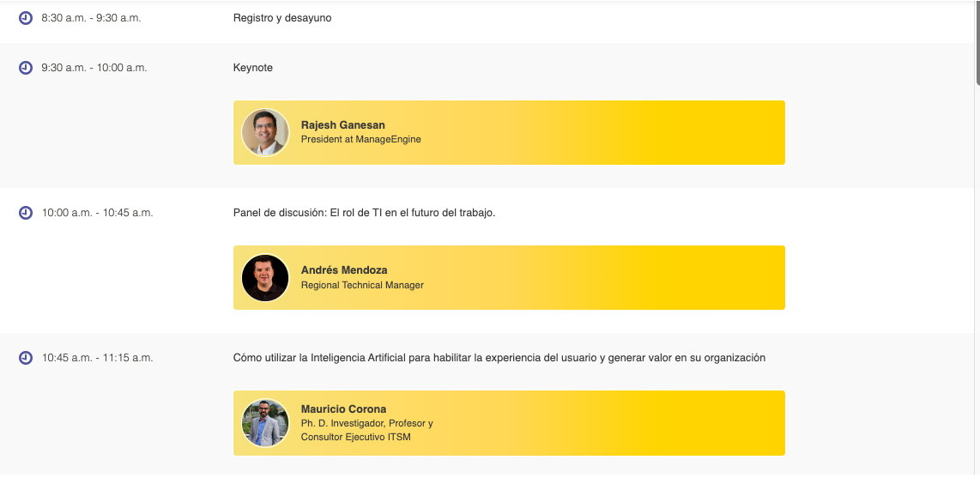
Task: Click the 9:30 a.m. - 10:00 a.m. time label
Action: pyautogui.click(x=94, y=68)
